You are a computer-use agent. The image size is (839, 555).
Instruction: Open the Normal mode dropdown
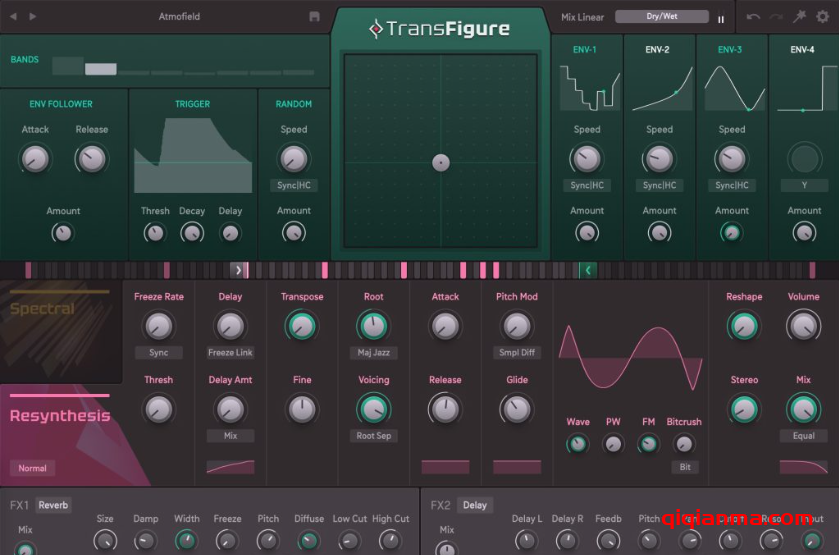[32, 468]
